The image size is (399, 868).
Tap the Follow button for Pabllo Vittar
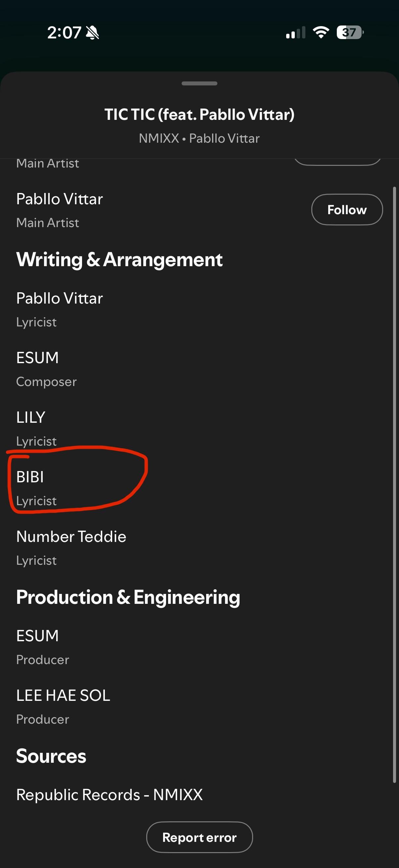347,210
